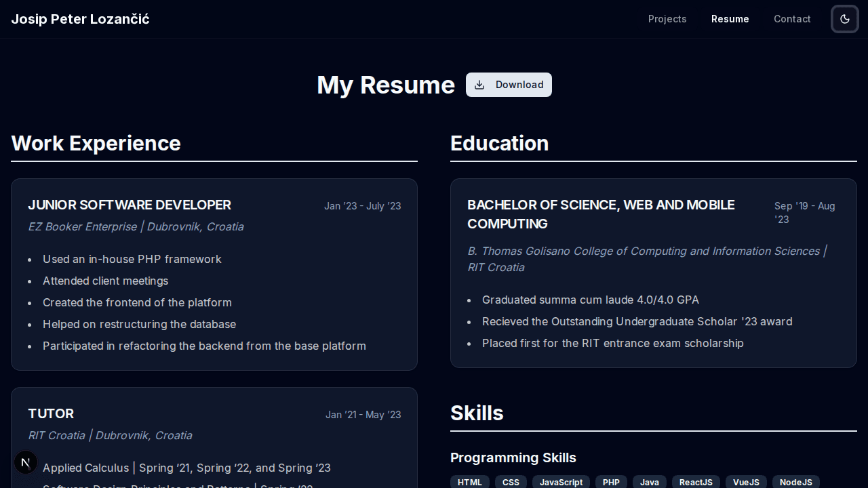
Task: Click the CSS skill badge
Action: pos(511,482)
